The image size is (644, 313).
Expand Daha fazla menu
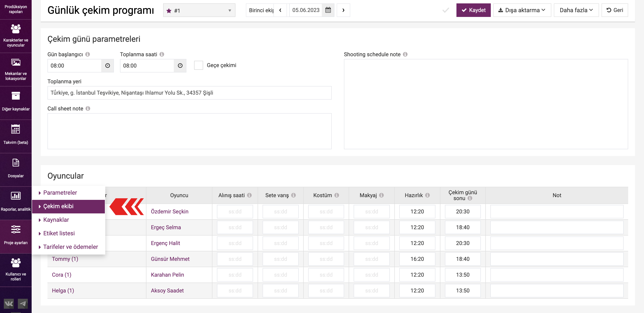576,10
